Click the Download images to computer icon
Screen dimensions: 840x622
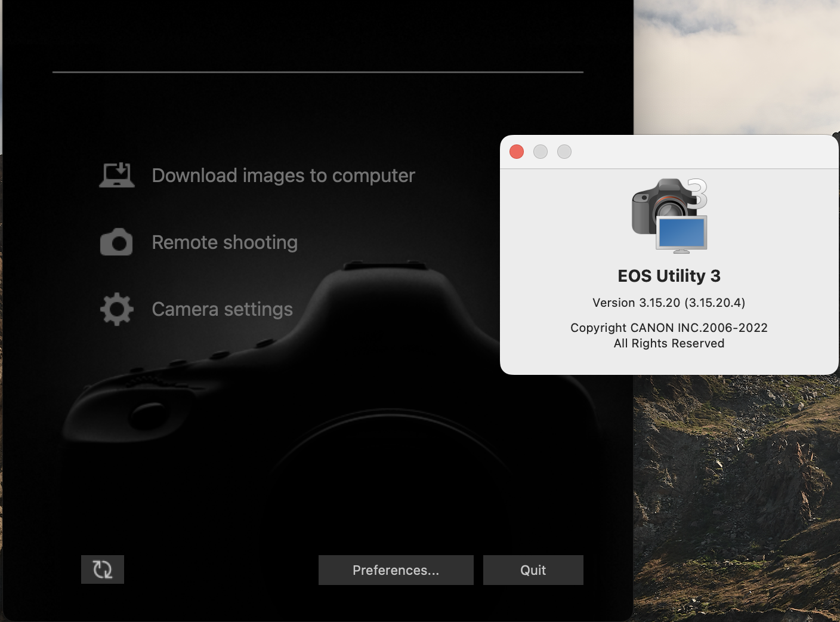tap(117, 175)
